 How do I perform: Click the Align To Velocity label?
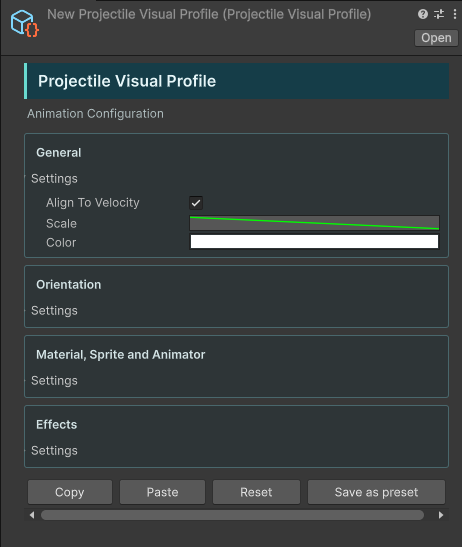tap(93, 203)
